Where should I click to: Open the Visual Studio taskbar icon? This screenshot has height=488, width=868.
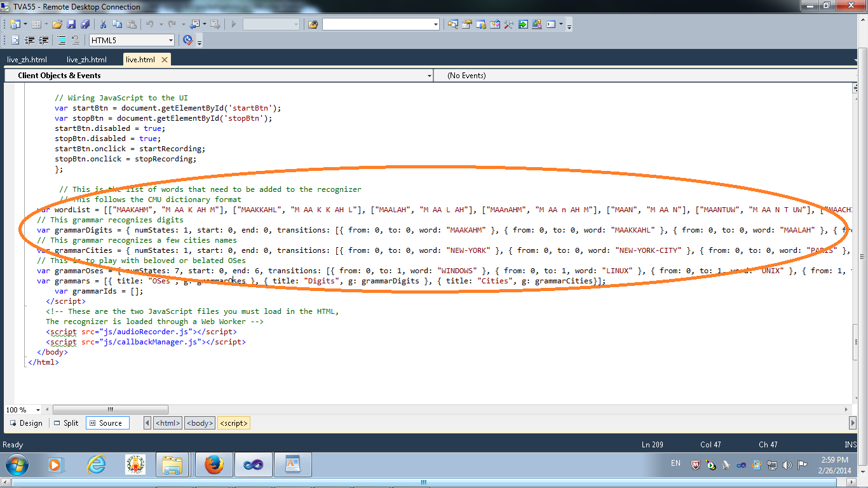(254, 466)
